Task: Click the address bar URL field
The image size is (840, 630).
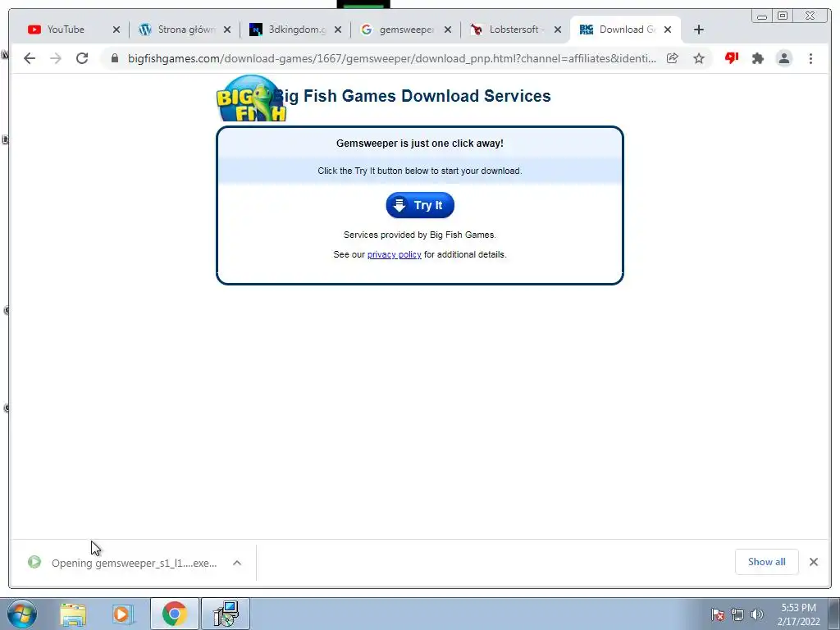Action: (x=391, y=58)
